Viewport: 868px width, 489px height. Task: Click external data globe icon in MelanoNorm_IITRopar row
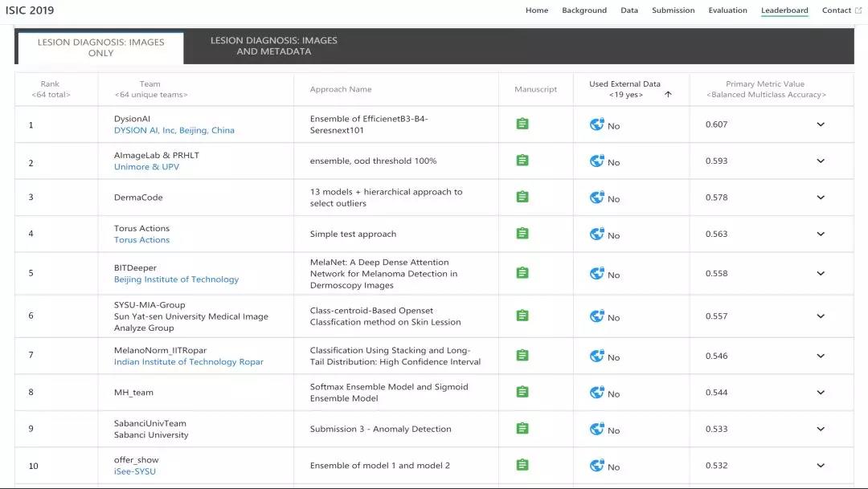596,357
